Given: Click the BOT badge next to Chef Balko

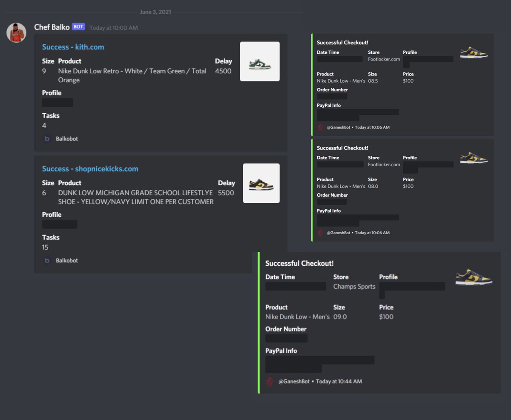Looking at the screenshot, I should [78, 27].
